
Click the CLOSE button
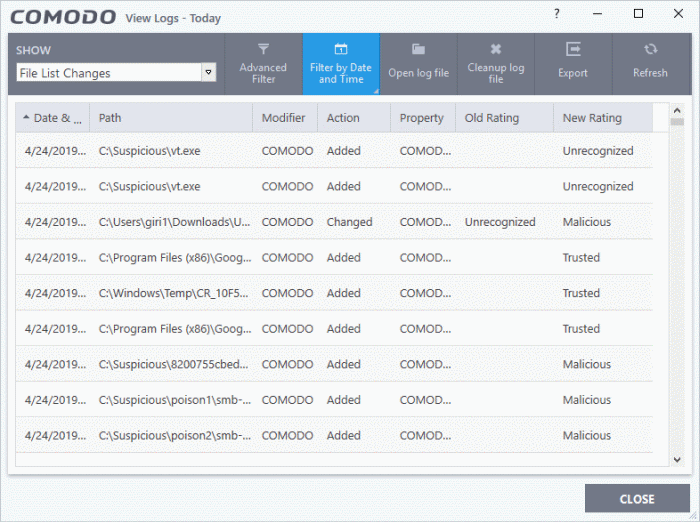click(637, 499)
